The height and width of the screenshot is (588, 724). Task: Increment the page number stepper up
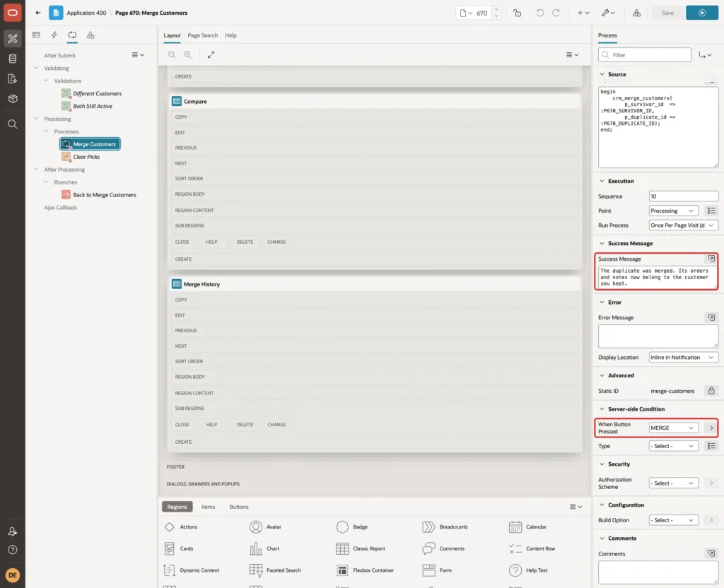click(496, 9)
